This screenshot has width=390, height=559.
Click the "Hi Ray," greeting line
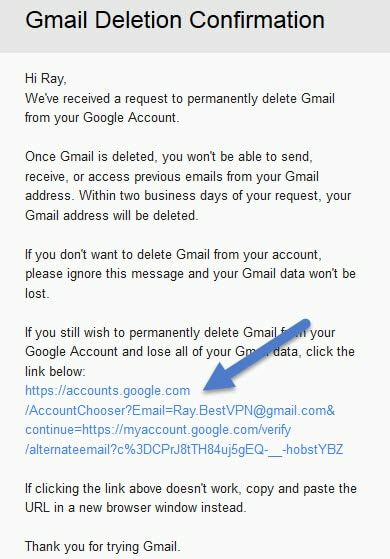click(46, 78)
